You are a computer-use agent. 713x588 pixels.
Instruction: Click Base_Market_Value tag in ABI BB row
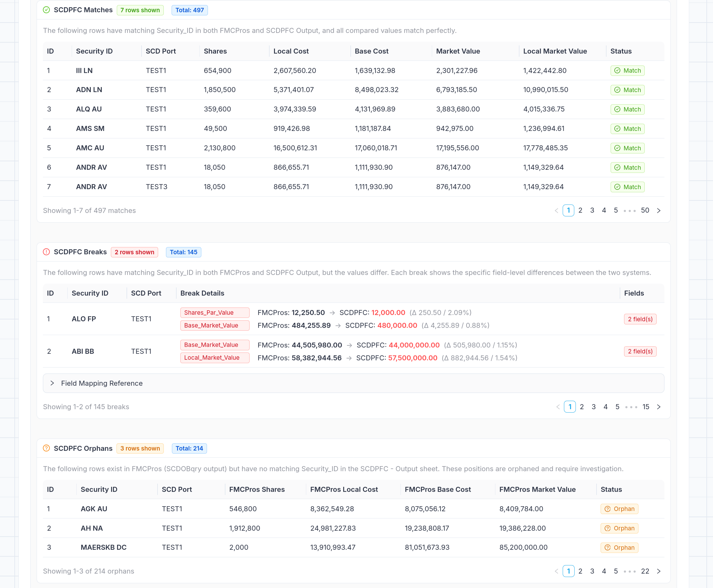tap(215, 345)
